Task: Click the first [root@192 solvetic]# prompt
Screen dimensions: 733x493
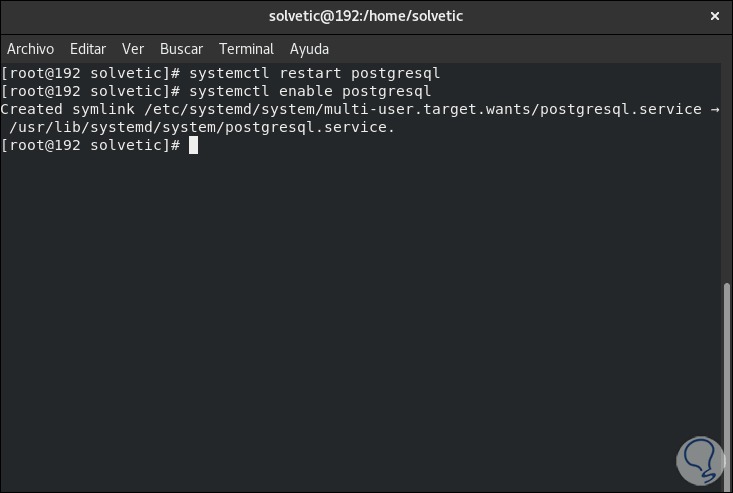Action: (90, 73)
